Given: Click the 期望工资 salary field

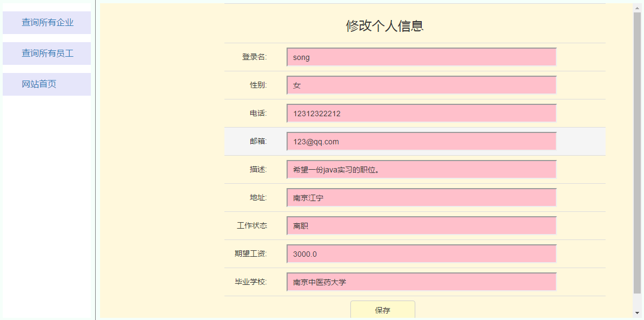Looking at the screenshot, I should (x=421, y=254).
